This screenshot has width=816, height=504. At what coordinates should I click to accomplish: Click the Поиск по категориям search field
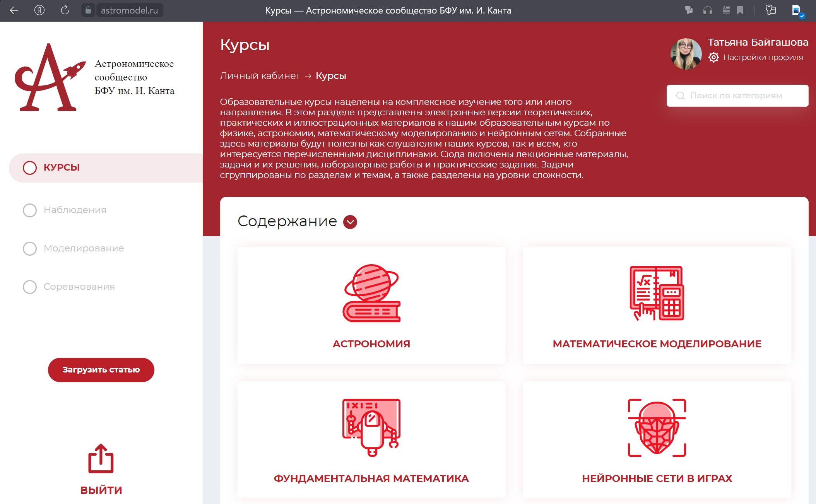(737, 96)
